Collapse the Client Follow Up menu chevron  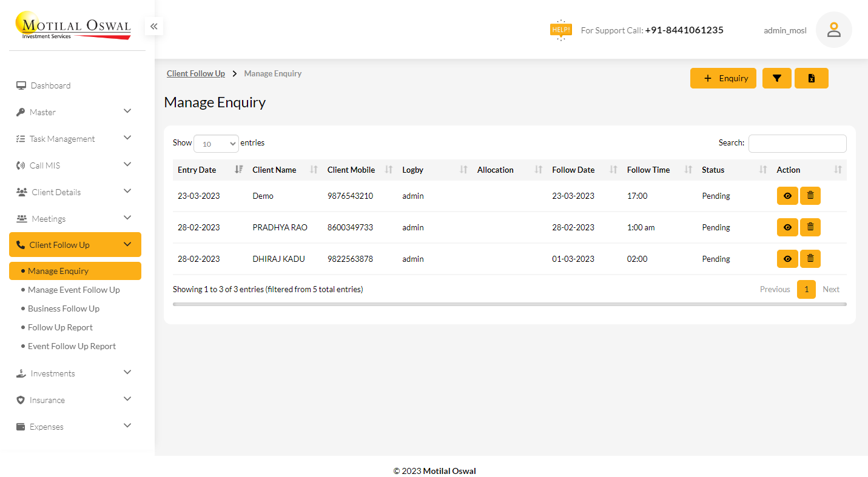coord(127,244)
